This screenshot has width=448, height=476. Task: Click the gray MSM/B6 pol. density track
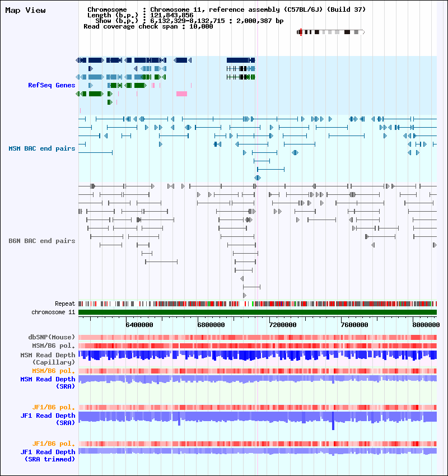point(258,346)
